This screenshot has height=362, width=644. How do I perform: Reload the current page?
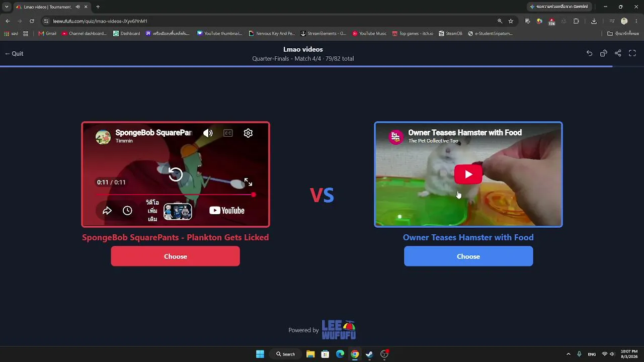coord(32,21)
